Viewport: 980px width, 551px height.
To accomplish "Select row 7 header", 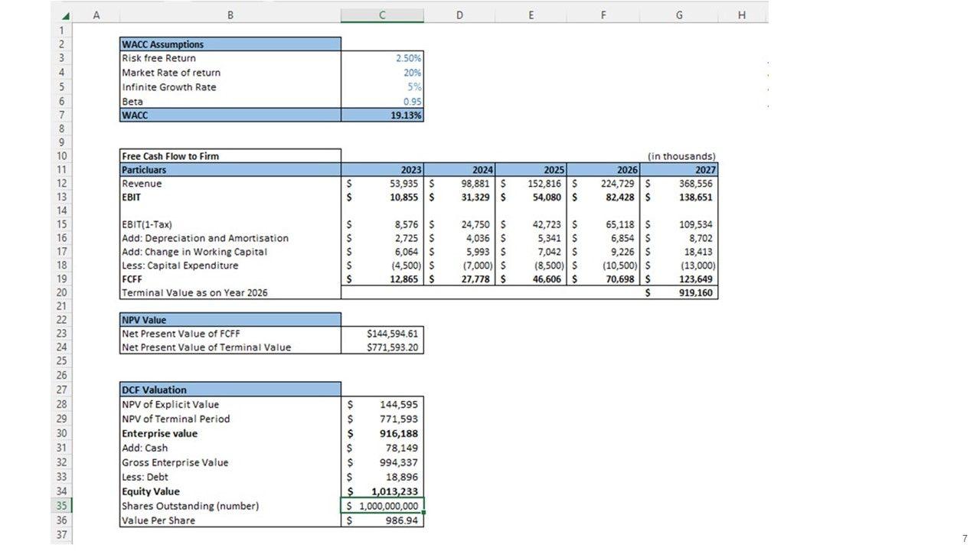I will [x=61, y=116].
